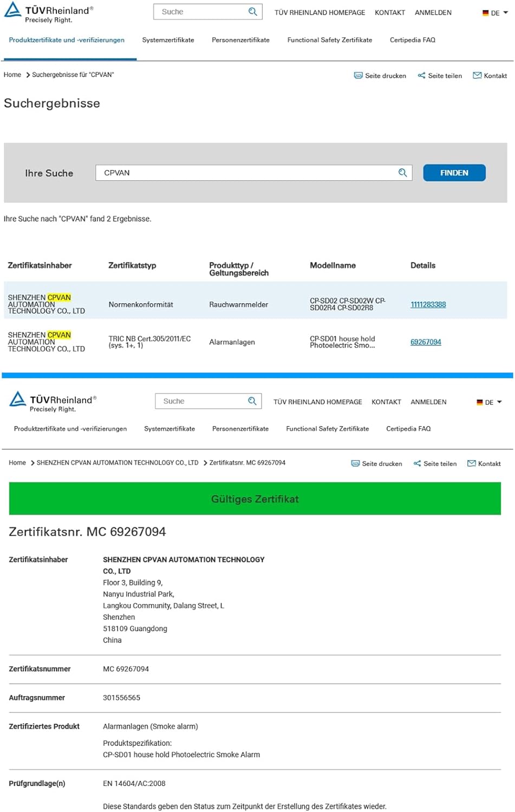Click the lower Seite drucken print icon
The image size is (515, 812).
(355, 463)
